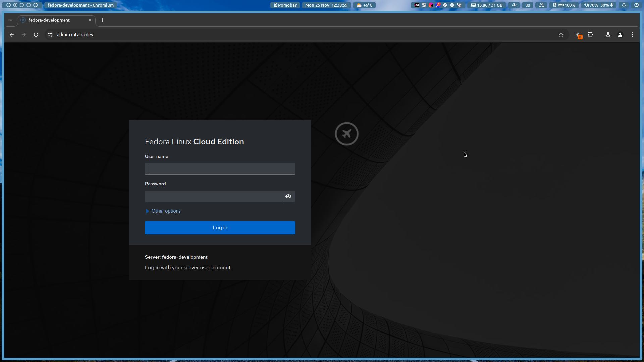Switch to the fourth workspace circle
Viewport: 644px width, 362px height.
click(x=29, y=5)
